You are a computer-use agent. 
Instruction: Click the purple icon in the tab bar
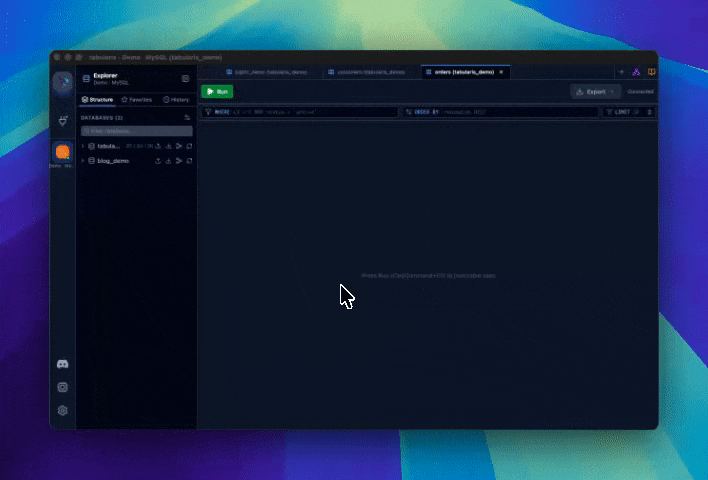(636, 72)
